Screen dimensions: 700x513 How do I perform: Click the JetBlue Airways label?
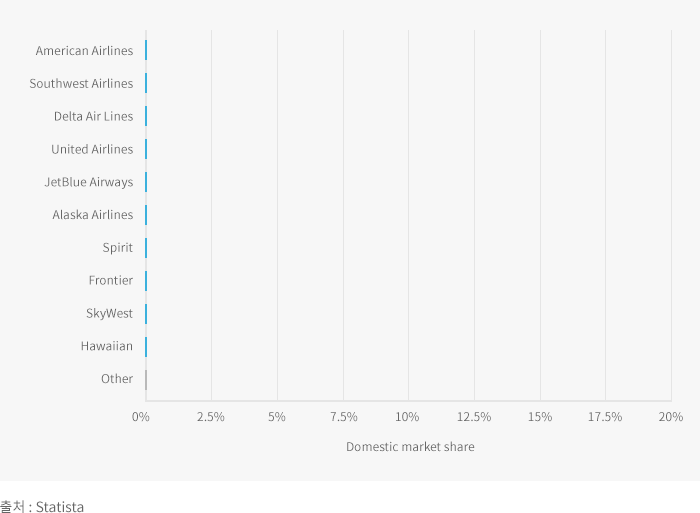pos(89,182)
